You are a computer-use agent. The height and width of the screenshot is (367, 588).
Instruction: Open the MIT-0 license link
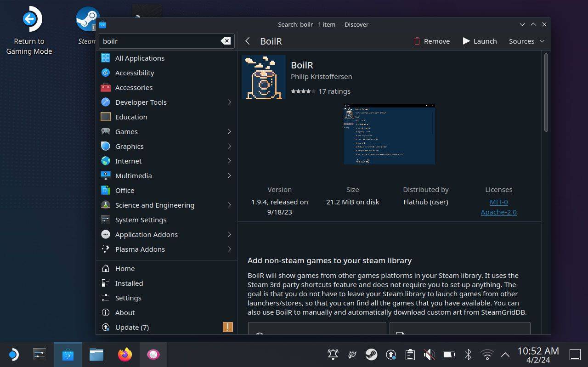click(x=498, y=202)
